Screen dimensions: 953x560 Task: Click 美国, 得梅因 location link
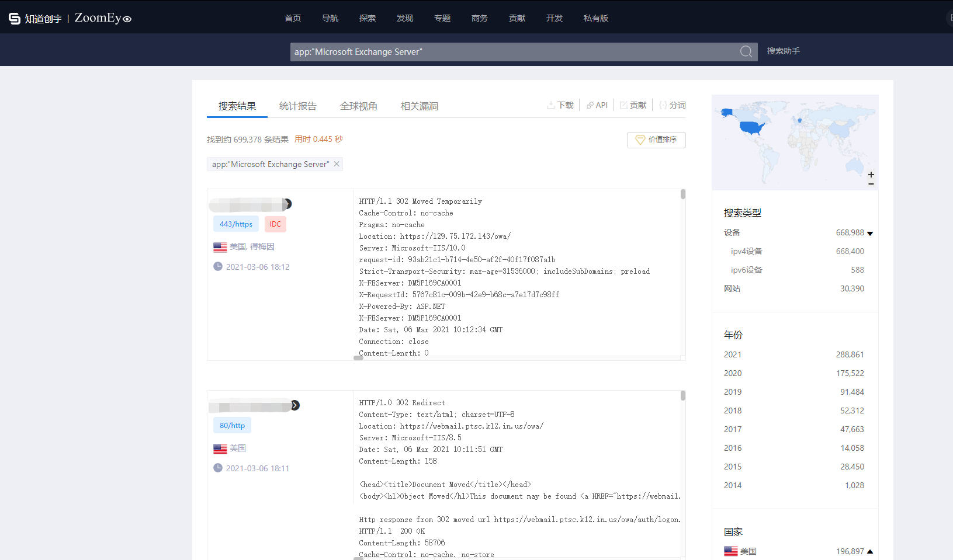252,247
